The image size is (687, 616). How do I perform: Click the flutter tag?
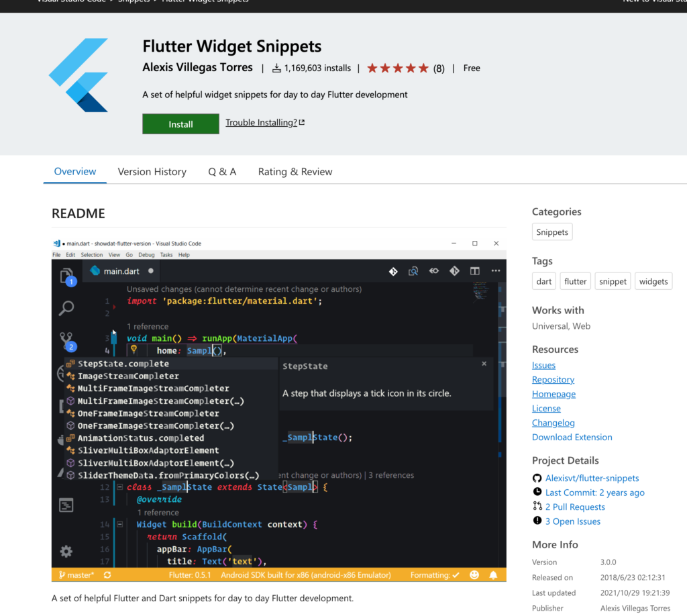[x=575, y=281]
